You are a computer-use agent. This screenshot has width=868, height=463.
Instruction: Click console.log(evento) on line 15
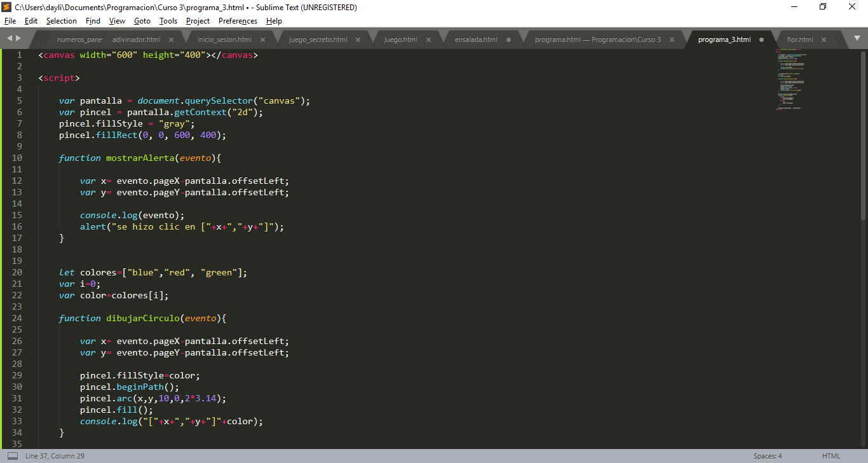point(132,215)
